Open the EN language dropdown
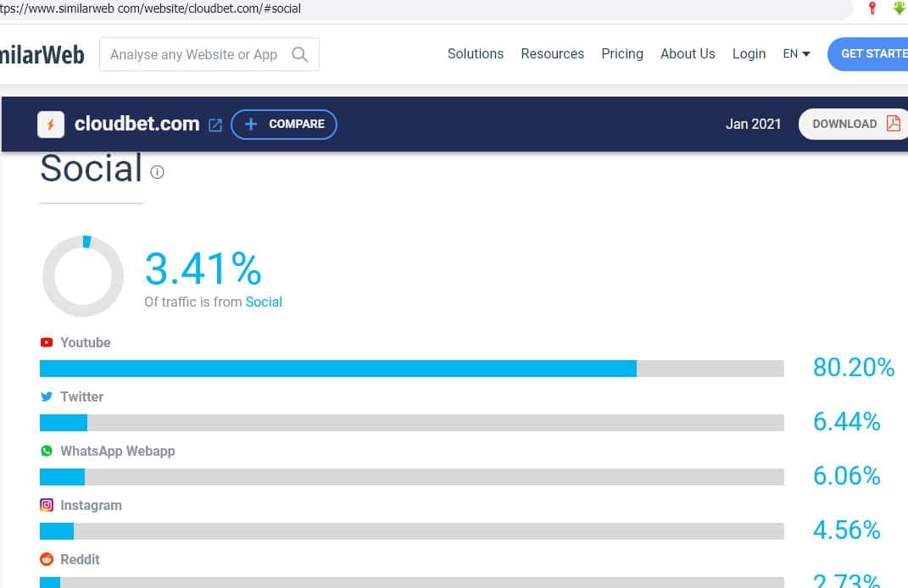 pos(796,54)
